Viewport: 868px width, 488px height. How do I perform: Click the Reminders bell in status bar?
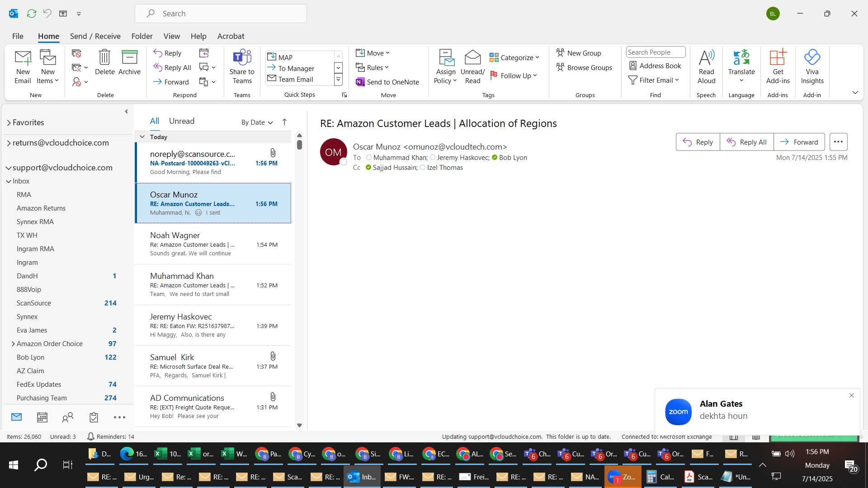pos(90,436)
